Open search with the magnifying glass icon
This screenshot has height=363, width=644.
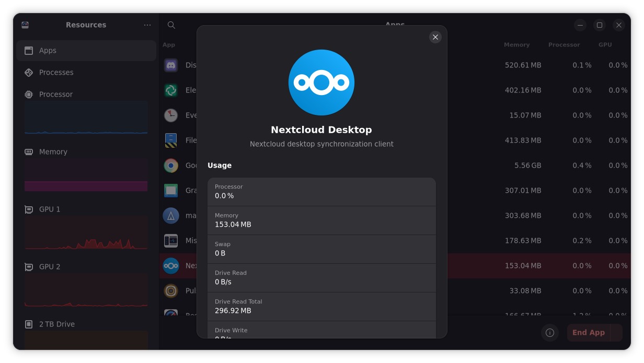point(171,25)
